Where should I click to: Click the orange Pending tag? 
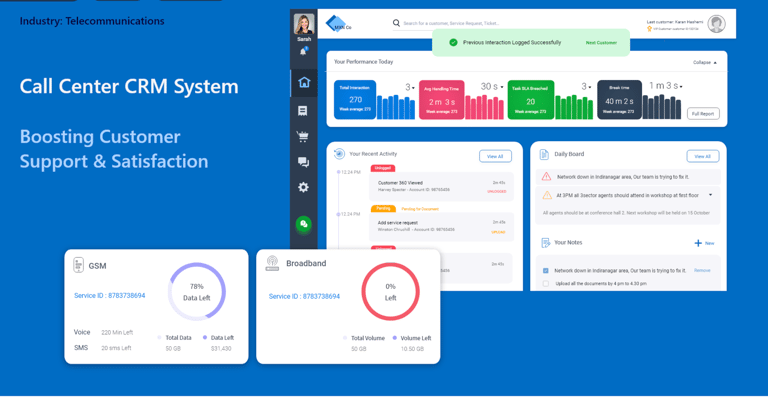coord(384,209)
